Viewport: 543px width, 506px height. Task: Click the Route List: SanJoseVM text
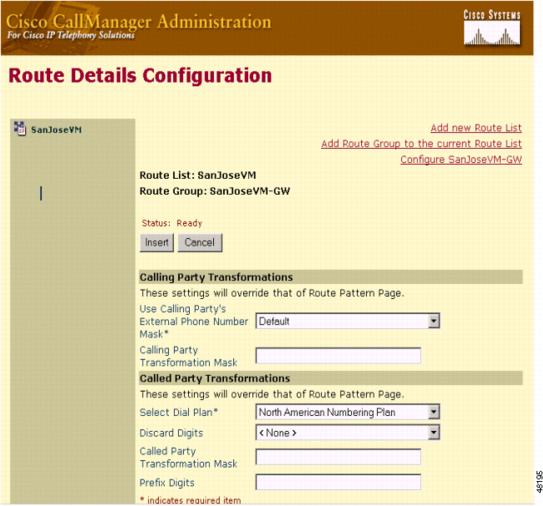tap(198, 175)
